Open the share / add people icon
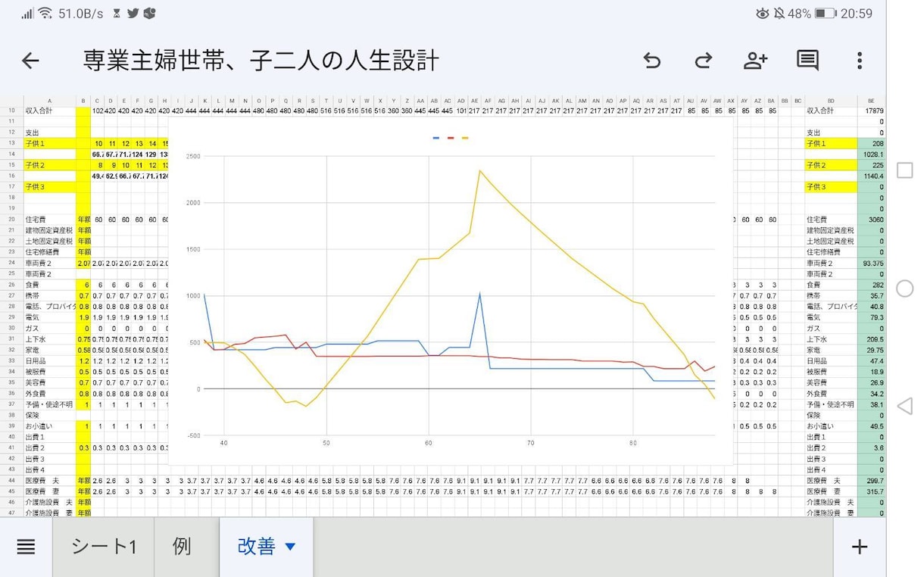 click(x=755, y=61)
